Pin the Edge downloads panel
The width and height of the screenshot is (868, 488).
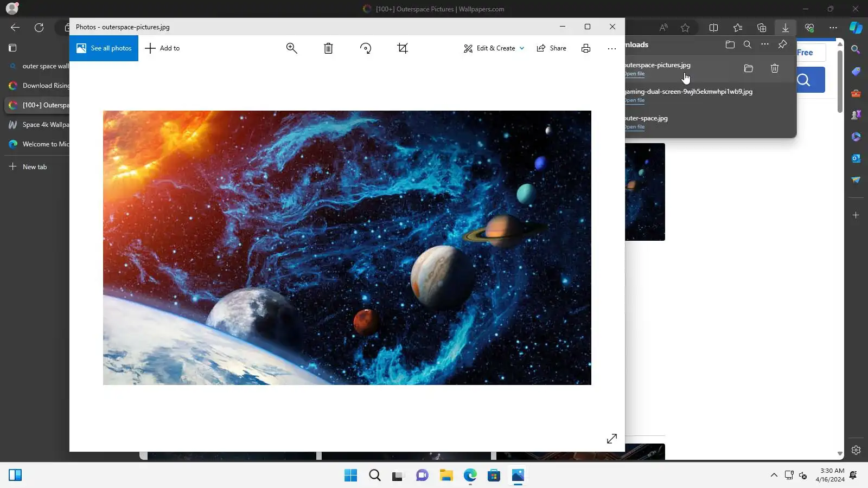click(782, 44)
